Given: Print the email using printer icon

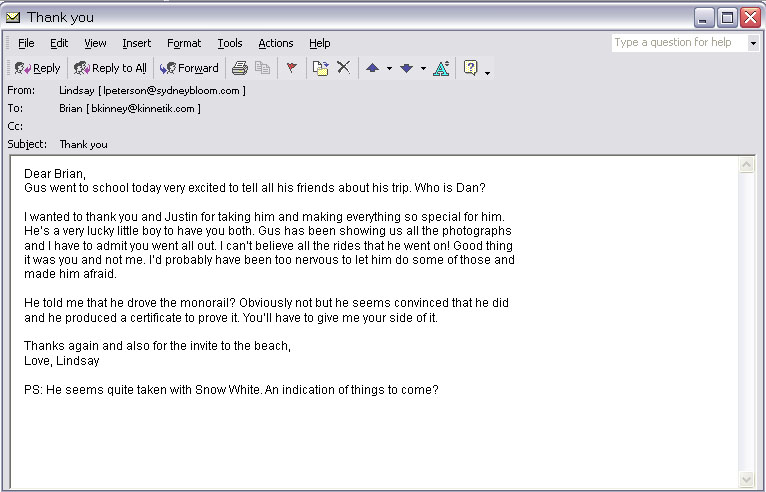Looking at the screenshot, I should [x=240, y=68].
